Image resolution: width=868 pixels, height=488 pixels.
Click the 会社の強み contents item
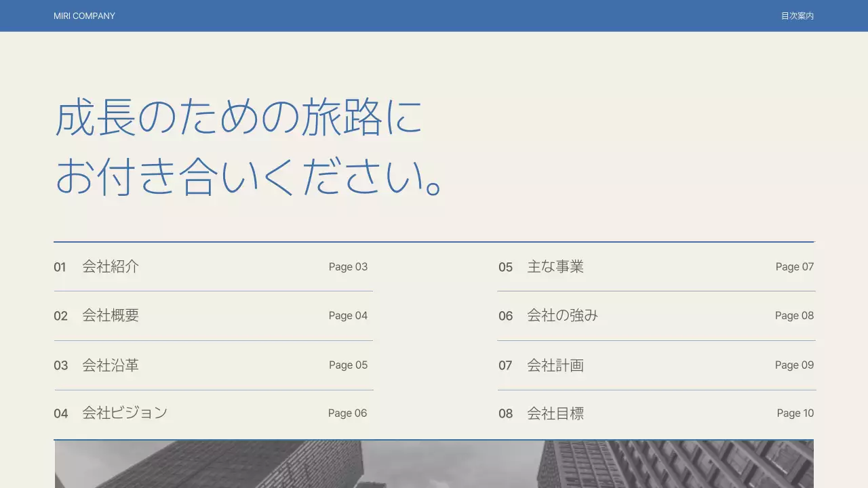[x=562, y=315]
